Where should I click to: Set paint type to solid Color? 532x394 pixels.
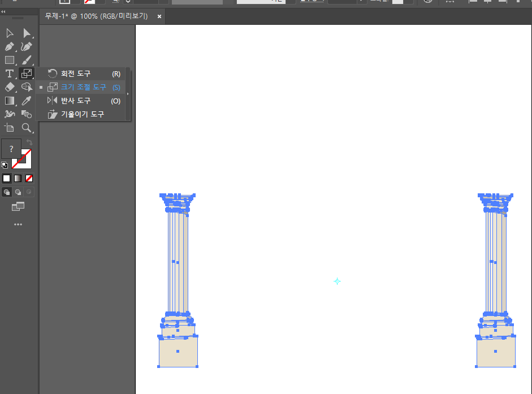coord(6,179)
